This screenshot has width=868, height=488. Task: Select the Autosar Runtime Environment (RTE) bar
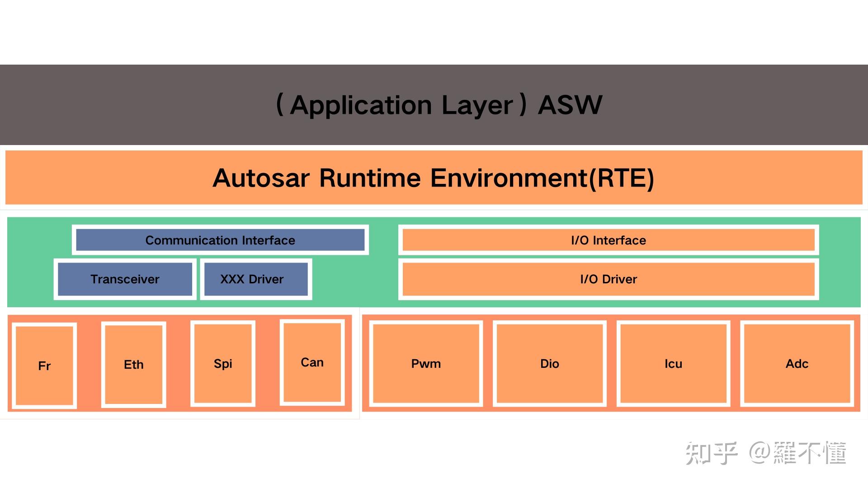click(x=434, y=178)
